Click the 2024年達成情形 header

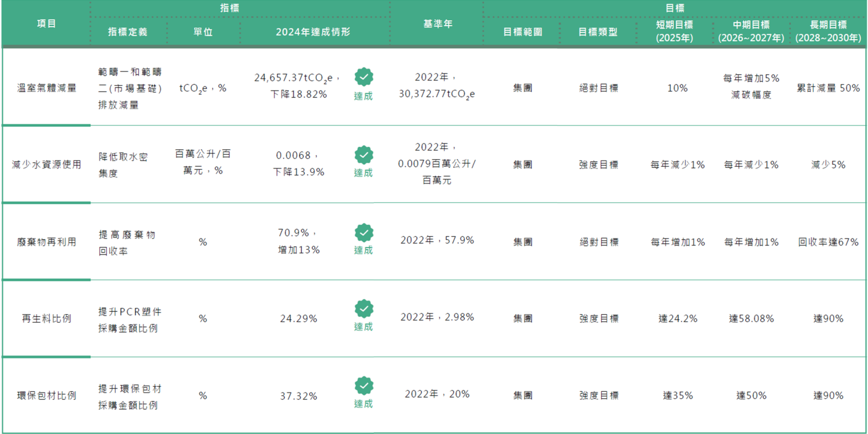313,32
